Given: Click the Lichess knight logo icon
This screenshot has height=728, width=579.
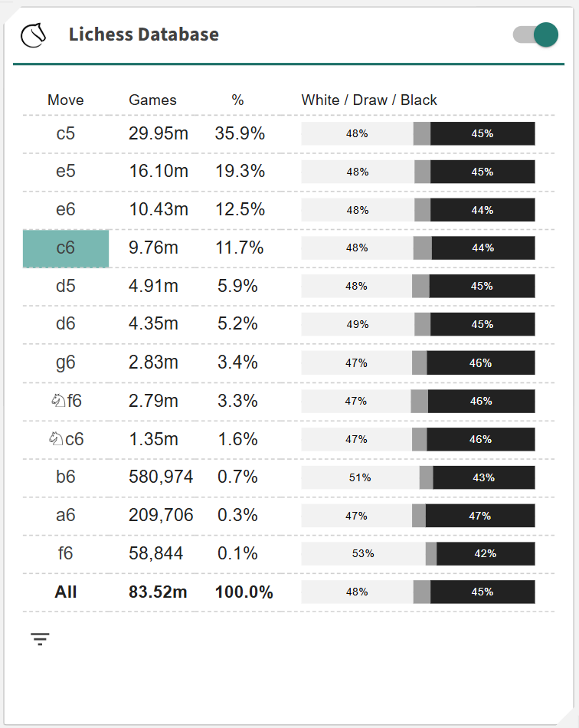Looking at the screenshot, I should pyautogui.click(x=34, y=34).
